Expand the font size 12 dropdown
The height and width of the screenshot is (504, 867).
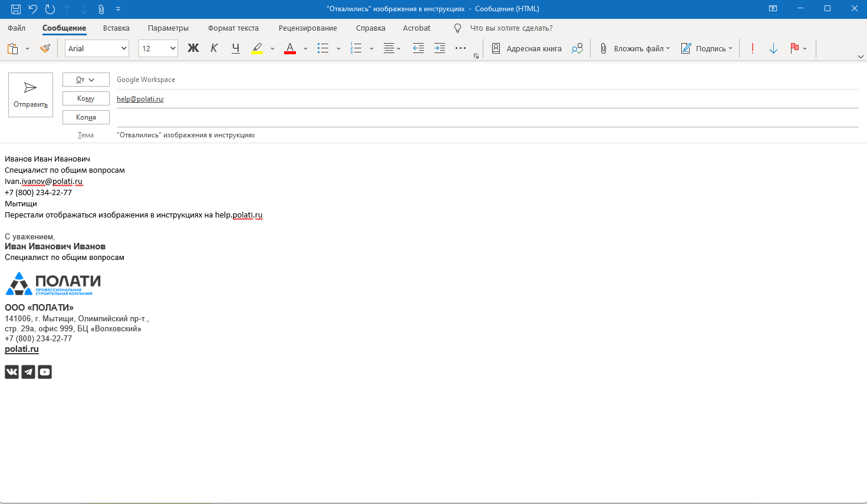[x=173, y=48]
